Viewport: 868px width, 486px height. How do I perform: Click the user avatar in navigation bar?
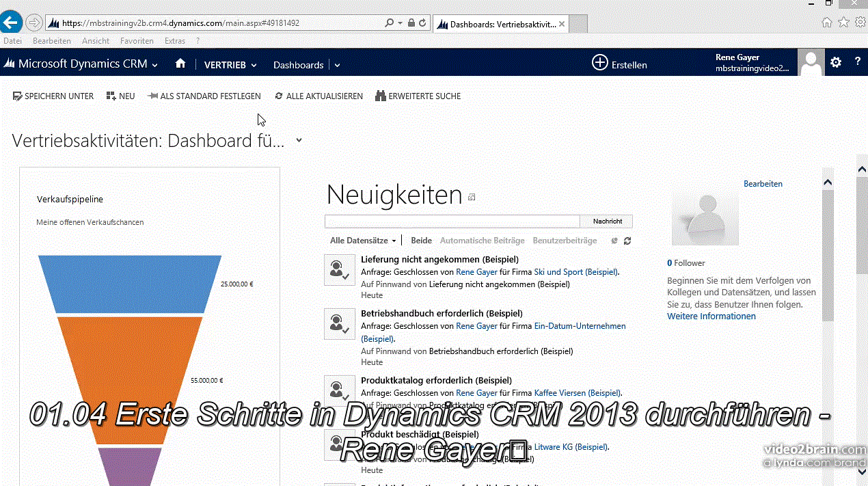click(811, 63)
